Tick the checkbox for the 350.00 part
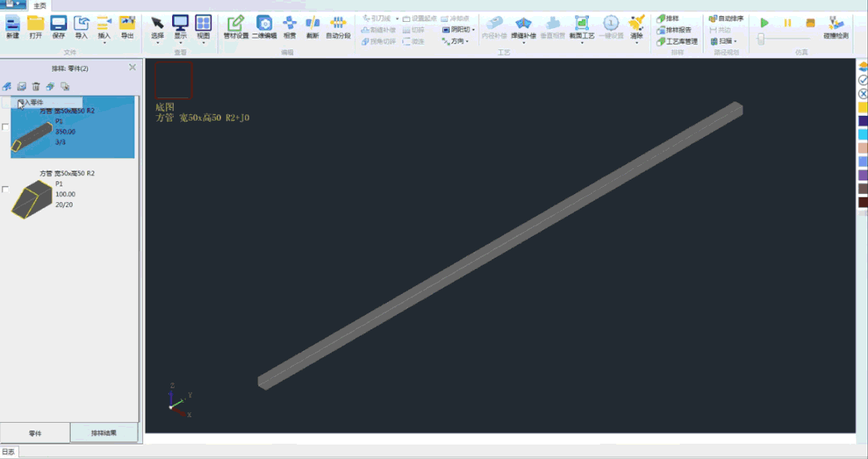This screenshot has height=459, width=868. point(6,127)
